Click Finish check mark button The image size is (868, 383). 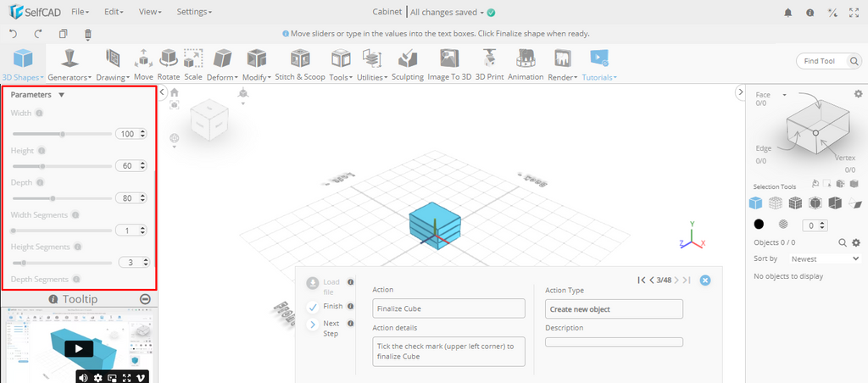pyautogui.click(x=314, y=307)
